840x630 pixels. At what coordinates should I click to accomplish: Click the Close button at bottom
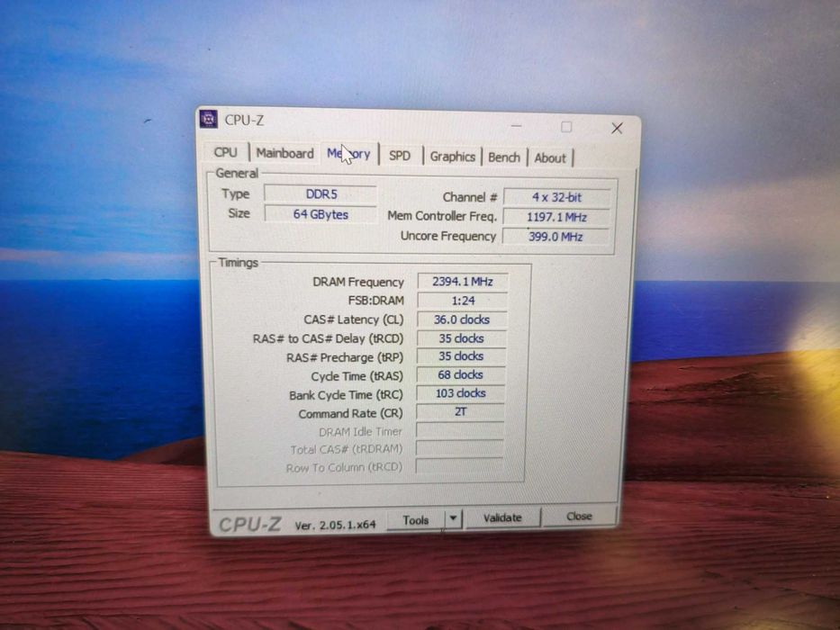pyautogui.click(x=579, y=516)
